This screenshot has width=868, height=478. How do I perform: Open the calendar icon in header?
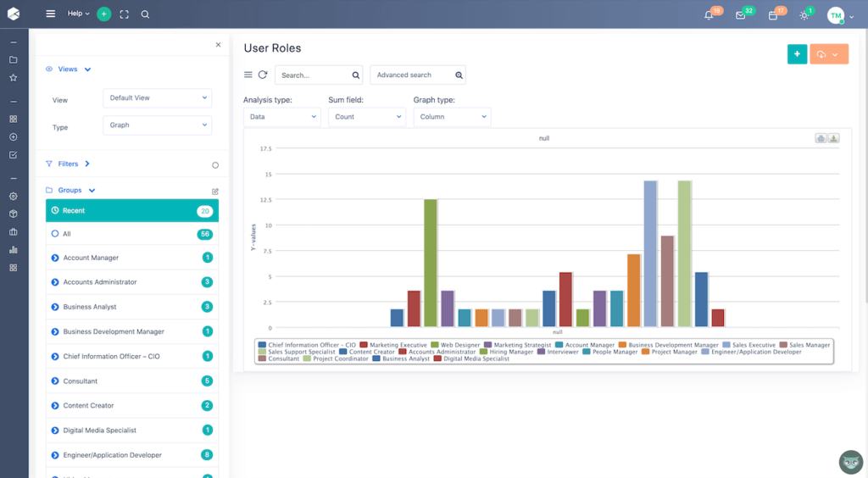(x=772, y=15)
